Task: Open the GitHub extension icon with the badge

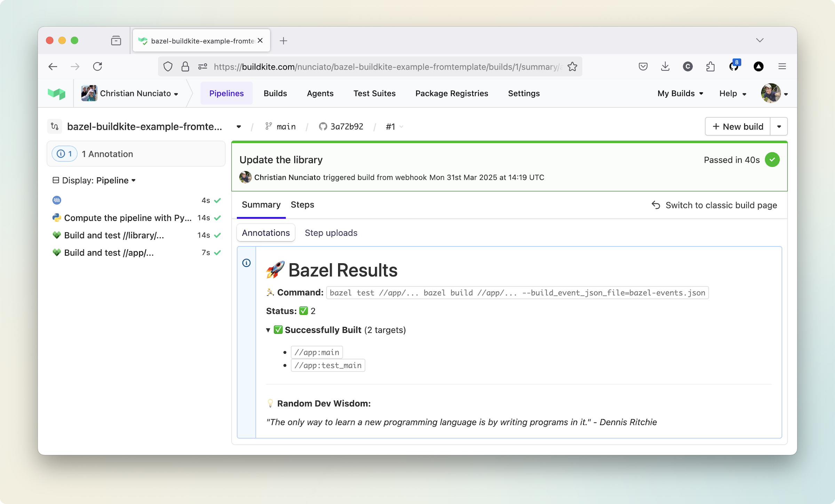Action: tap(735, 66)
